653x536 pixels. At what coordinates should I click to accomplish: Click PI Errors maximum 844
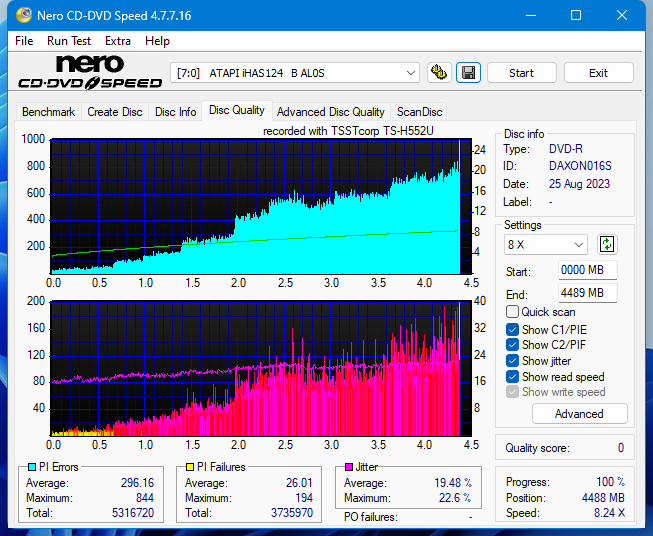point(145,498)
